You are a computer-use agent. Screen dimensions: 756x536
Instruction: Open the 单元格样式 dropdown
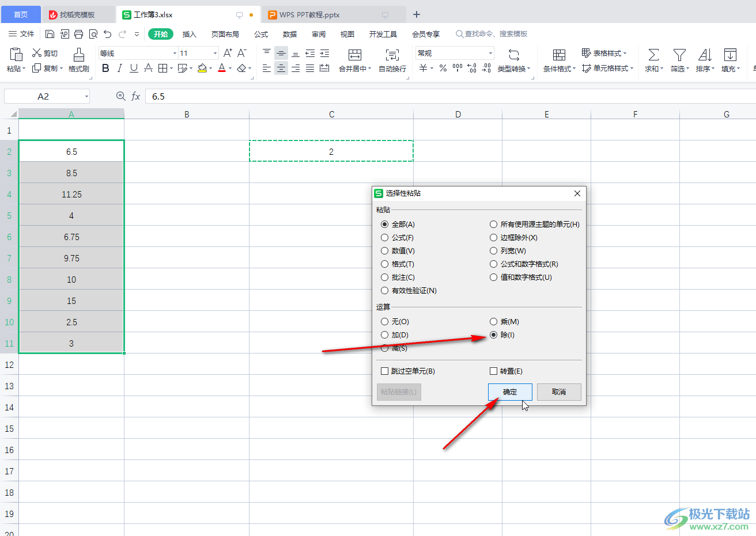pyautogui.click(x=608, y=69)
